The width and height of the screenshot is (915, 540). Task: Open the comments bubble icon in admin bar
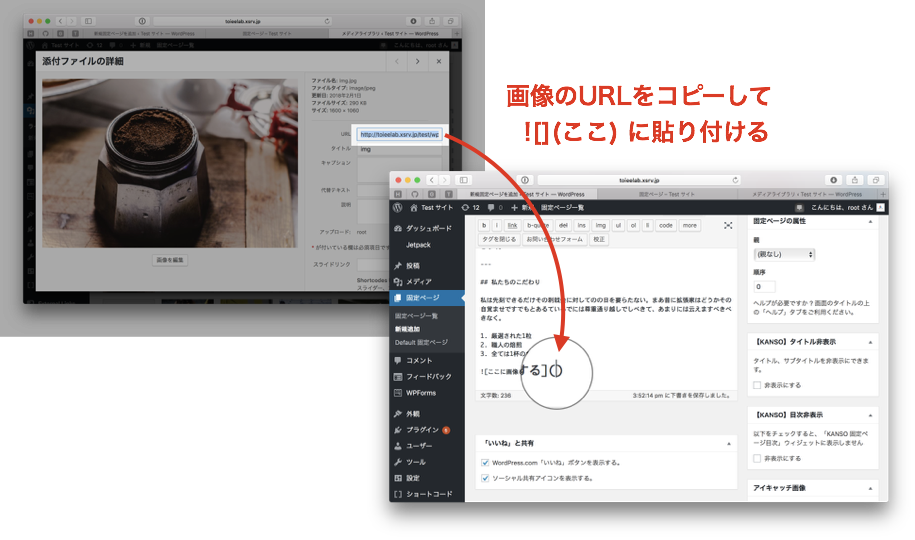491,207
